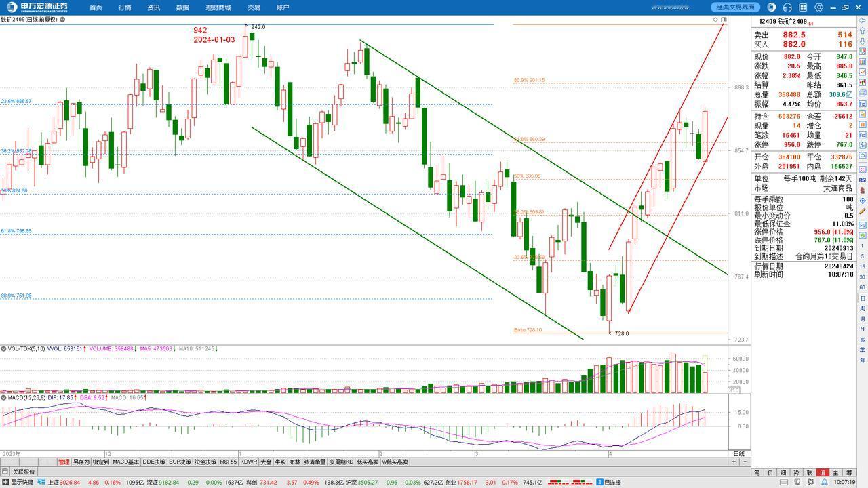The width and height of the screenshot is (868, 488).
Task: Select the 主 tab in quote panel
Action: 835,472
